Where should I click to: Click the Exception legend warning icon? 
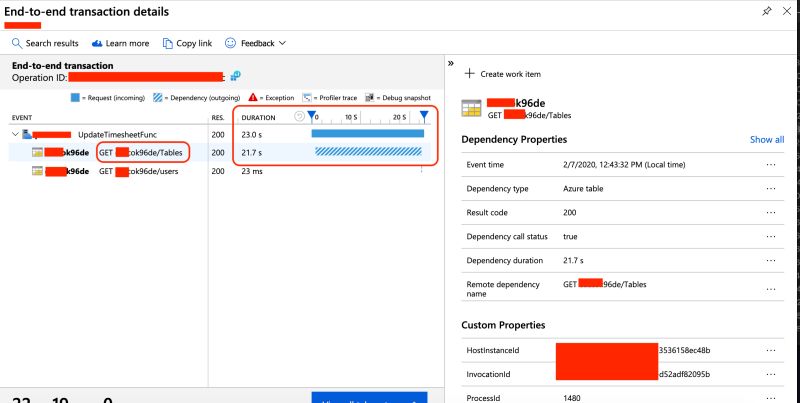(x=253, y=97)
